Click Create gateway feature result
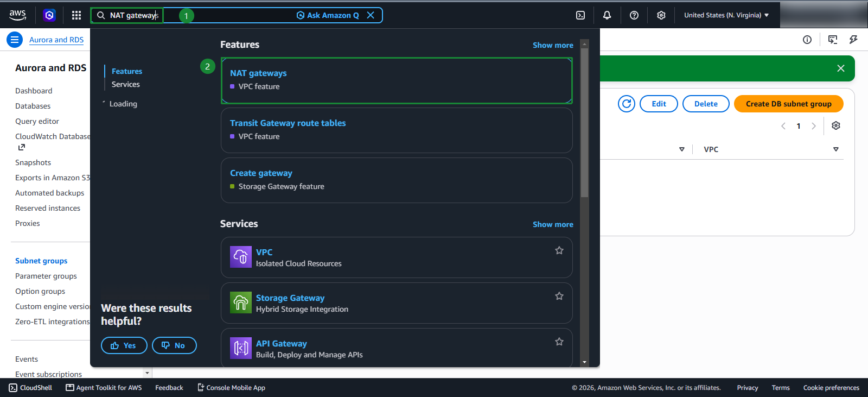Viewport: 868px width, 397px height. [397, 180]
